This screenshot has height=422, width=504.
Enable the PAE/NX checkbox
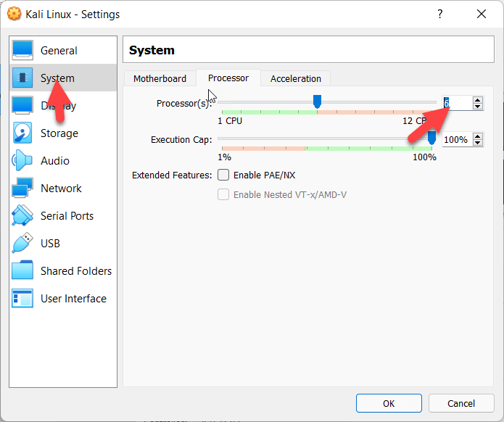click(x=224, y=175)
